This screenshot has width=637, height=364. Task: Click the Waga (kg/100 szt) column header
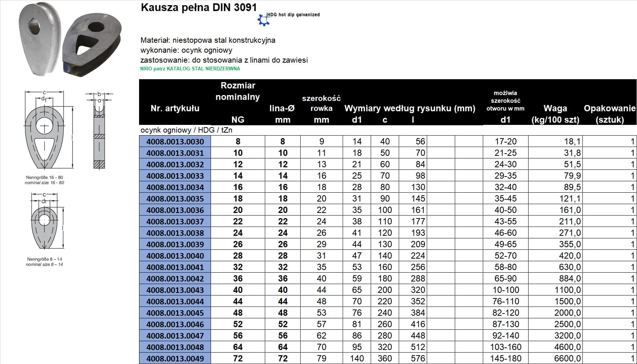click(x=555, y=114)
